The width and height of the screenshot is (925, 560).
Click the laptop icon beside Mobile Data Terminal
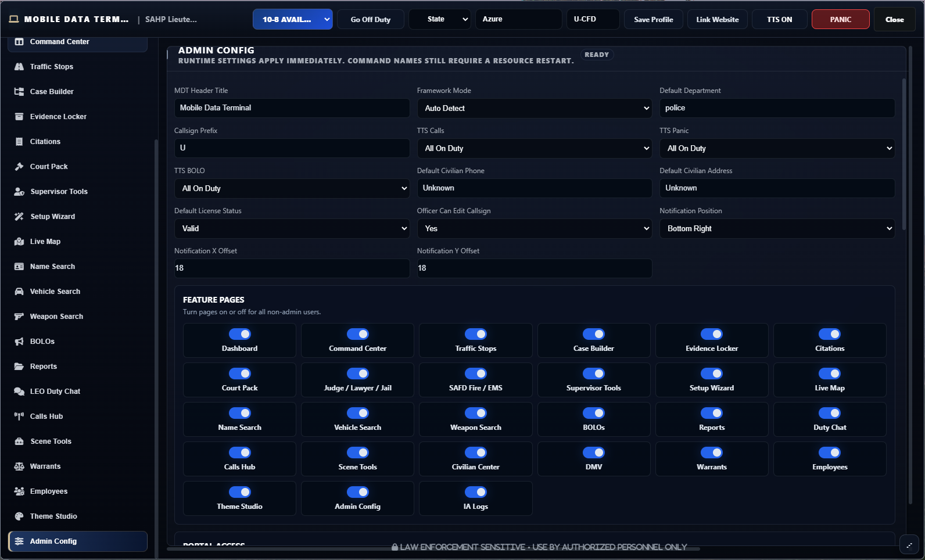14,19
